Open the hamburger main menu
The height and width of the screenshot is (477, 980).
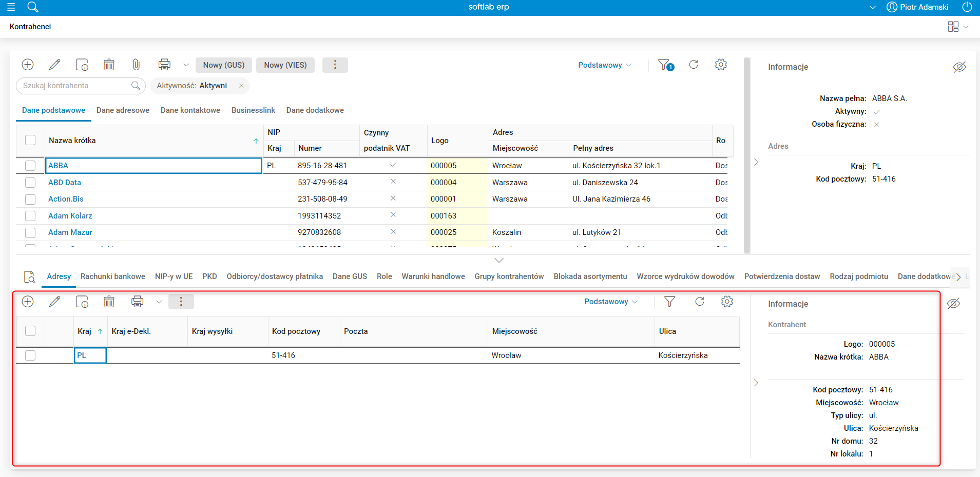coord(11,7)
